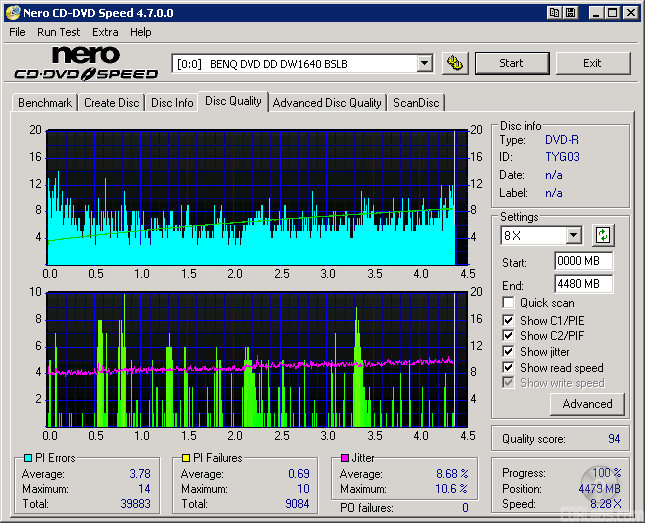Image resolution: width=645 pixels, height=523 pixels.
Task: Uncheck Show C1/PIE option
Action: click(509, 320)
